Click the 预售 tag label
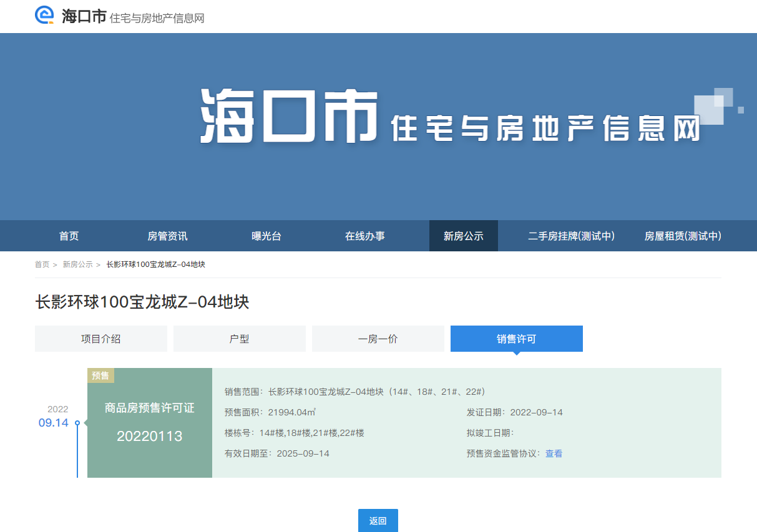Viewport: 757px width, 532px height. click(100, 375)
